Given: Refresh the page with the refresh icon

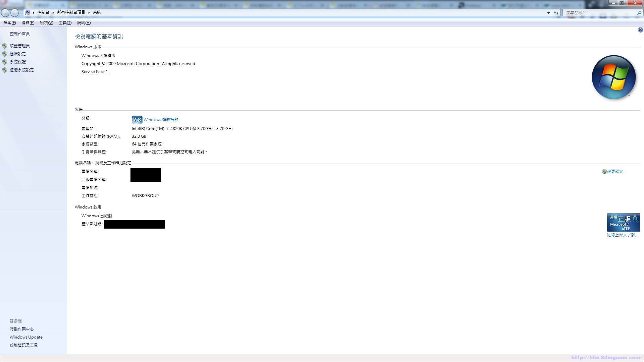Looking at the screenshot, I should pyautogui.click(x=556, y=13).
